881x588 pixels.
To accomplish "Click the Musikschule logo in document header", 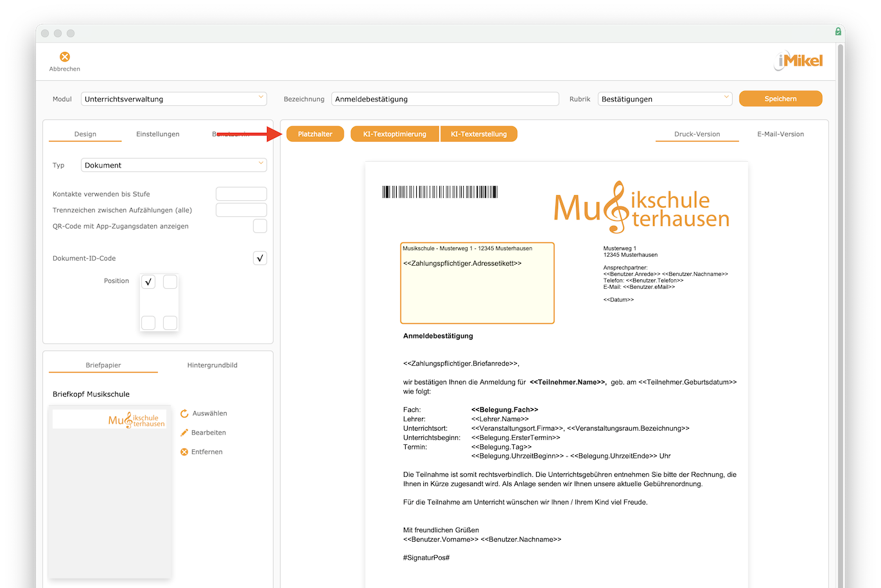I will point(641,207).
